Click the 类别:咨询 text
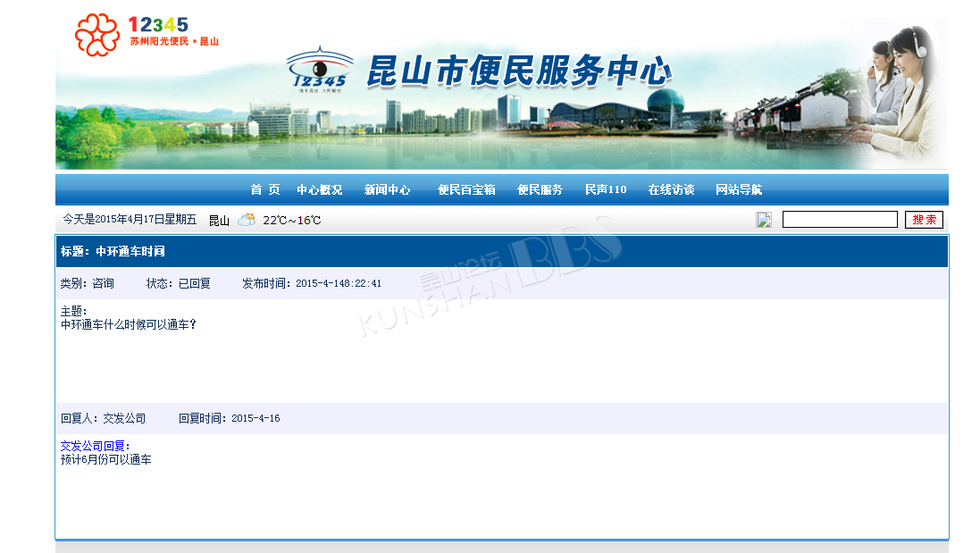 87,284
